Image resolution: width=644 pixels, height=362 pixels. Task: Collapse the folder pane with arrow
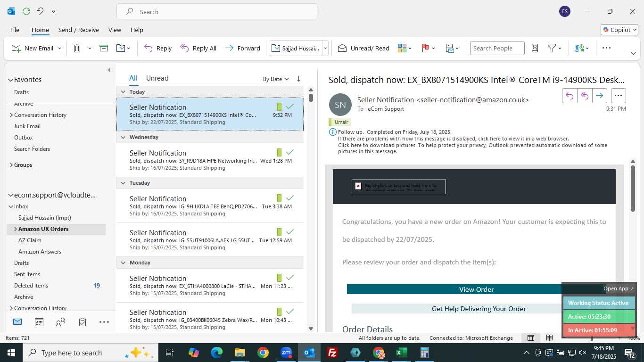109,70
